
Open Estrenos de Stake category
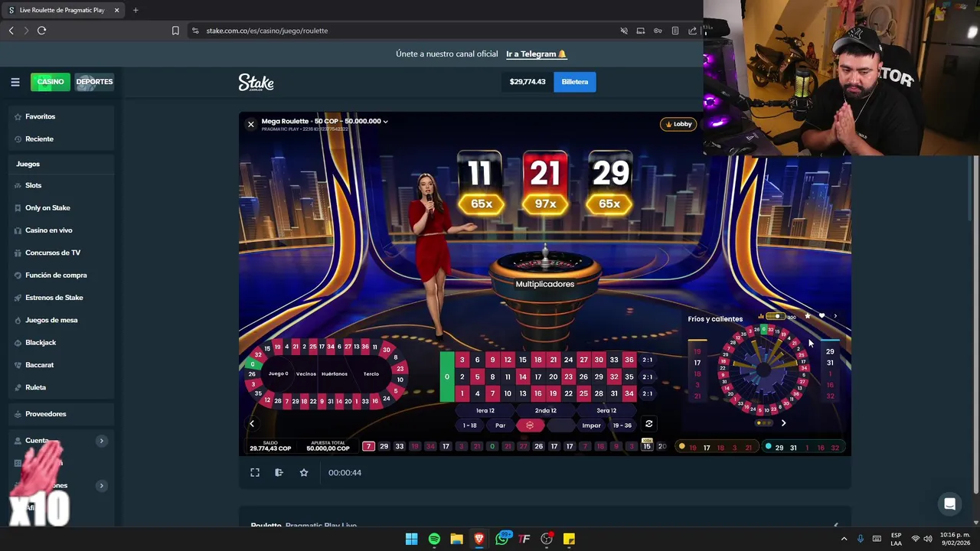(x=61, y=297)
